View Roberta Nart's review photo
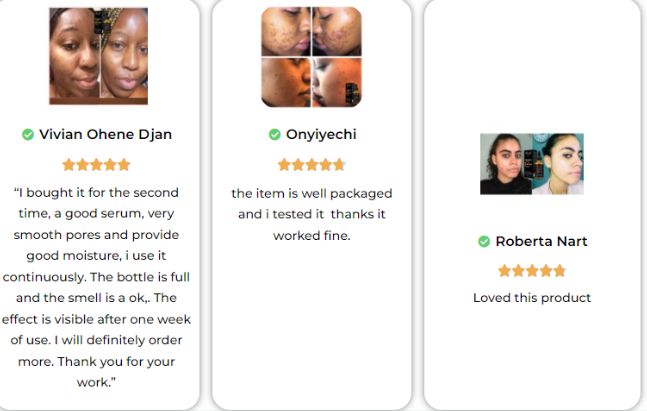The height and width of the screenshot is (411, 647). click(x=531, y=164)
